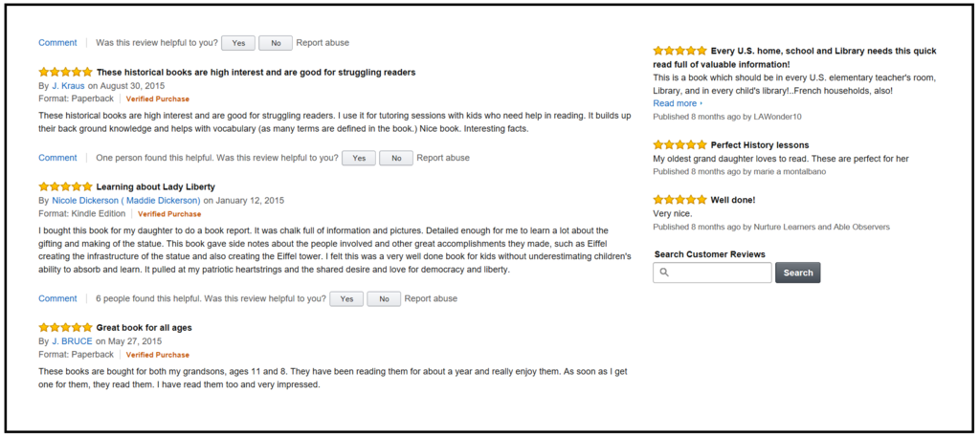
Task: Click the stars next to Great book for all ages
Action: click(66, 327)
